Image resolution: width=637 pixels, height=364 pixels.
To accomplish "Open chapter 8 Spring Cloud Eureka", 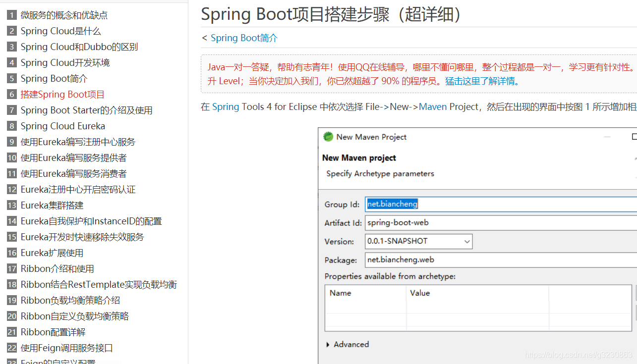I will [x=63, y=126].
